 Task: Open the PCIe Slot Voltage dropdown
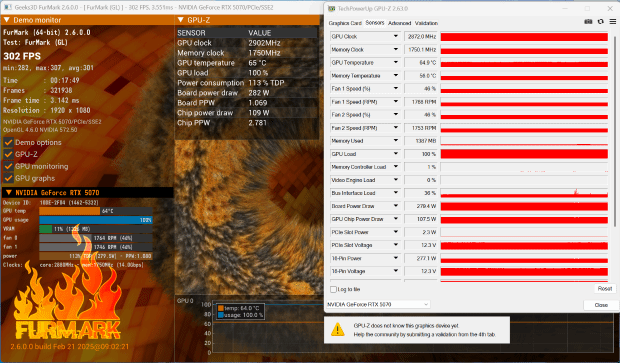[395, 245]
